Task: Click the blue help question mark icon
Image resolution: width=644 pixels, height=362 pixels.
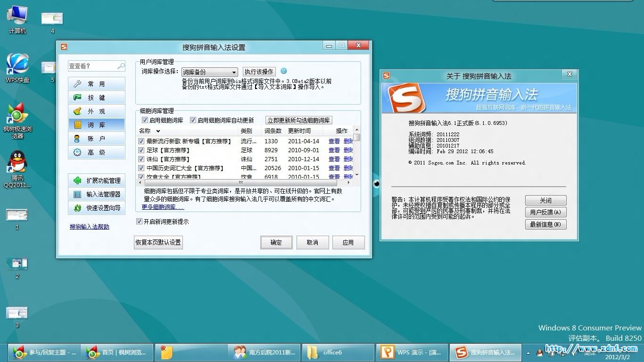Action: (x=284, y=71)
